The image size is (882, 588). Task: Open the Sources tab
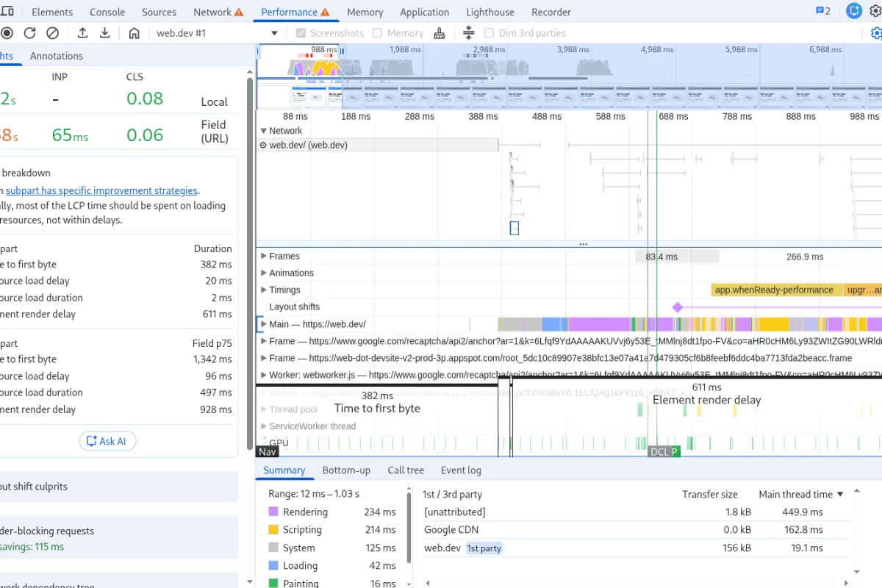point(159,12)
